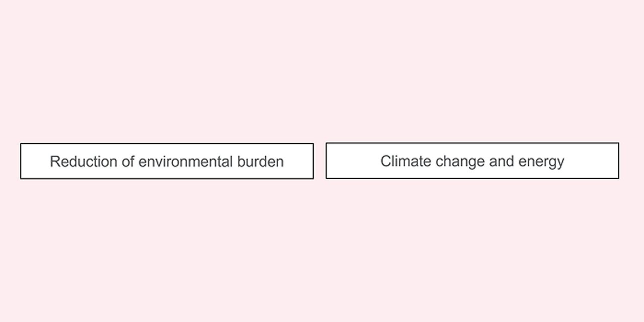Click the Reduction of environmental burden box

pyautogui.click(x=167, y=161)
